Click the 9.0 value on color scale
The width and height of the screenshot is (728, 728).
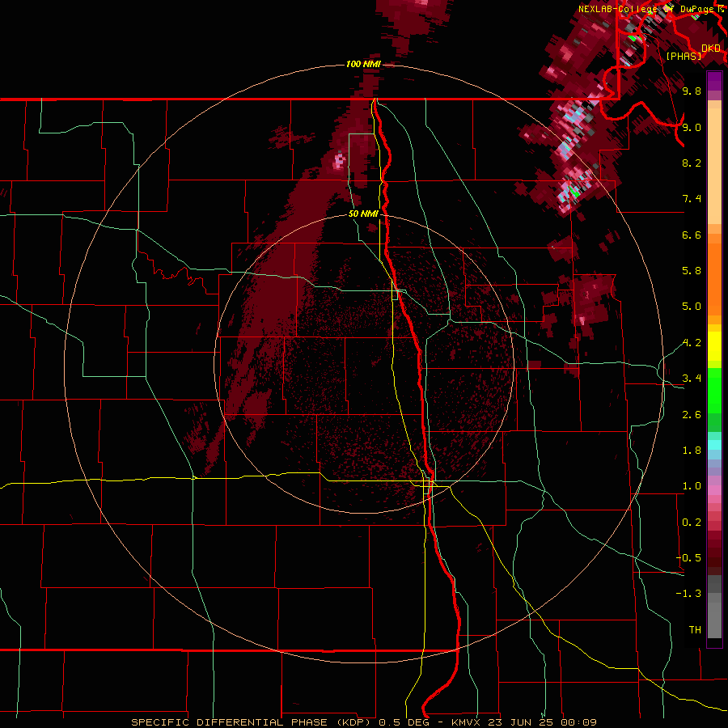point(692,127)
